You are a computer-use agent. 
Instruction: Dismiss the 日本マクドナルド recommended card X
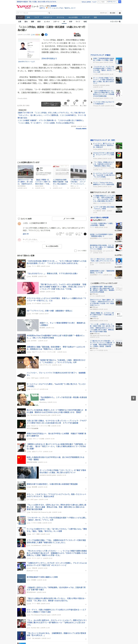click(33, 188)
